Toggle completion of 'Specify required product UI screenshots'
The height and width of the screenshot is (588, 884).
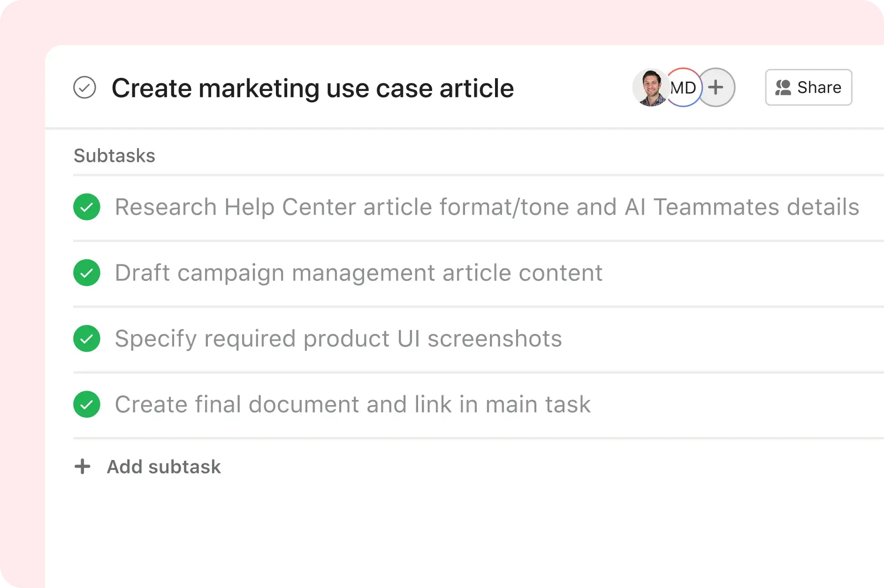coord(87,339)
